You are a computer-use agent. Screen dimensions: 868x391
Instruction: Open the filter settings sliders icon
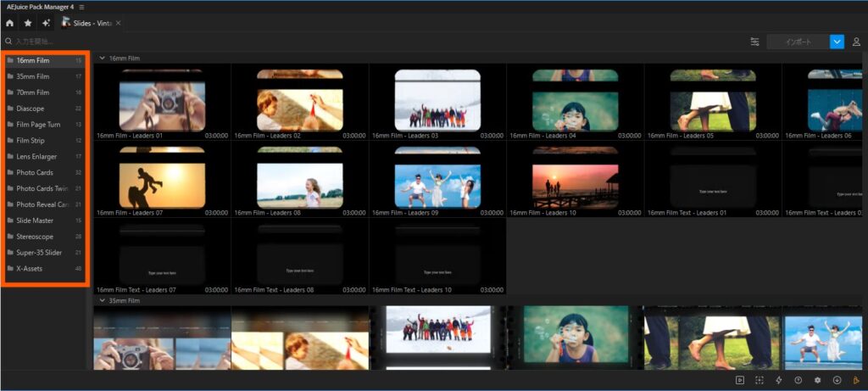click(754, 42)
